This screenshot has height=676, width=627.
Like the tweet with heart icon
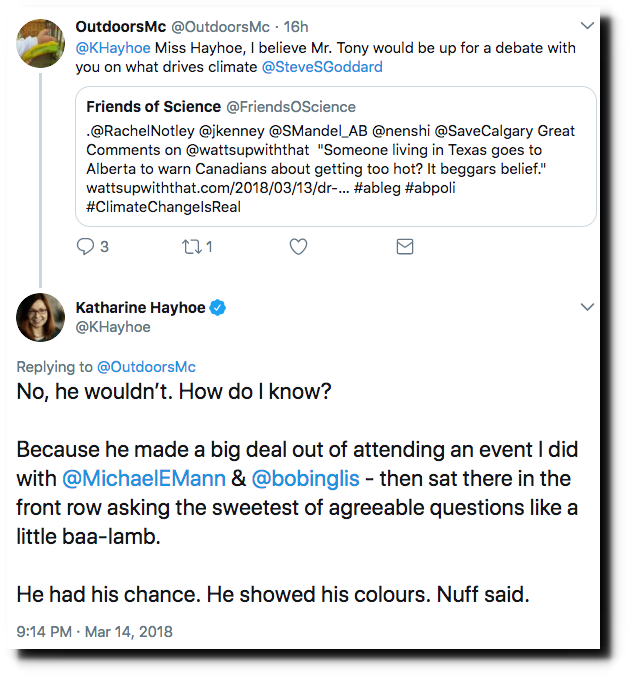point(298,247)
